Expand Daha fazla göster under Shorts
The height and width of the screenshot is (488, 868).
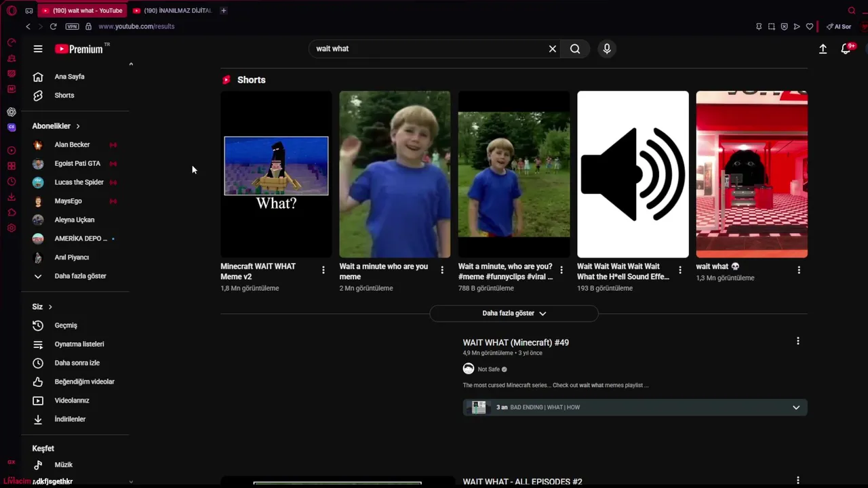514,313
